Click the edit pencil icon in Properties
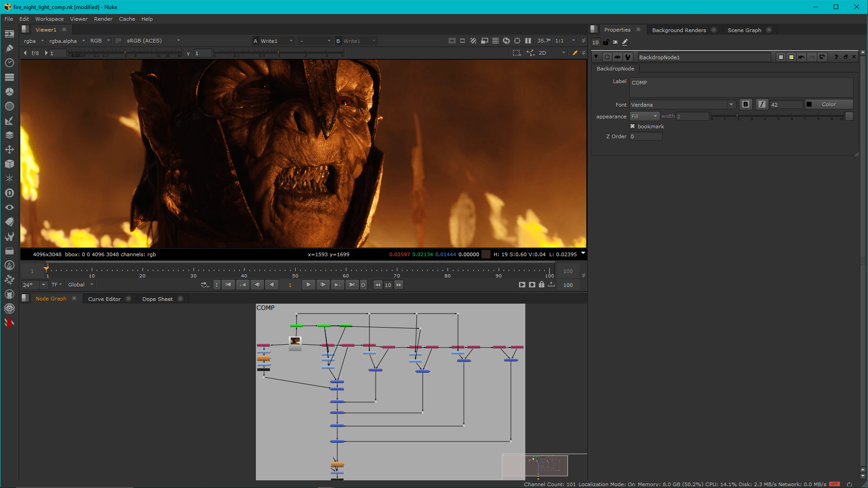868x488 pixels. (625, 42)
